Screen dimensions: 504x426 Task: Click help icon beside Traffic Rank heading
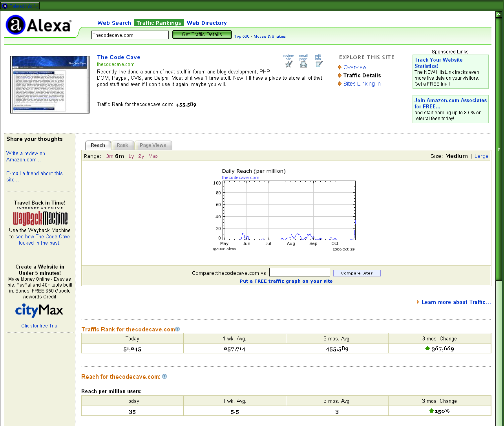coord(177,329)
